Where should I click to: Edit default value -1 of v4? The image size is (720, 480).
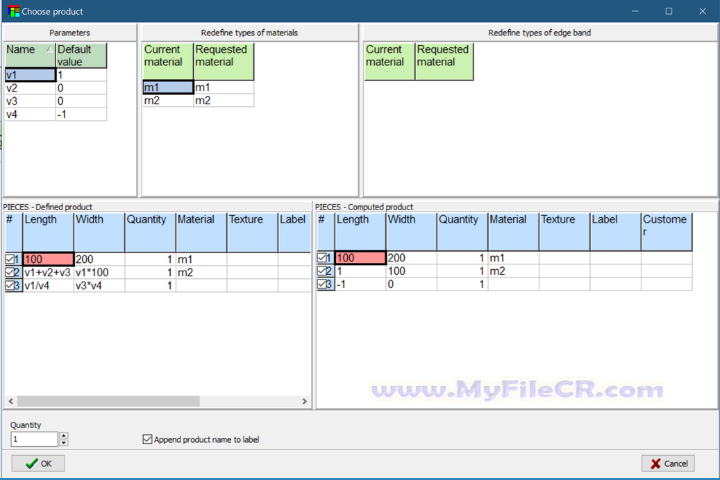click(81, 114)
